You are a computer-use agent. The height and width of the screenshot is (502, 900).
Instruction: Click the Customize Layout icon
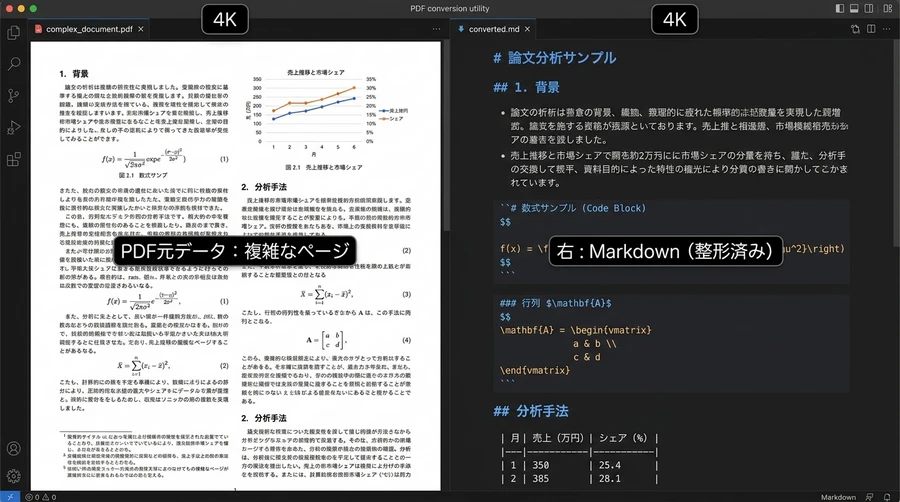pyautogui.click(x=889, y=9)
